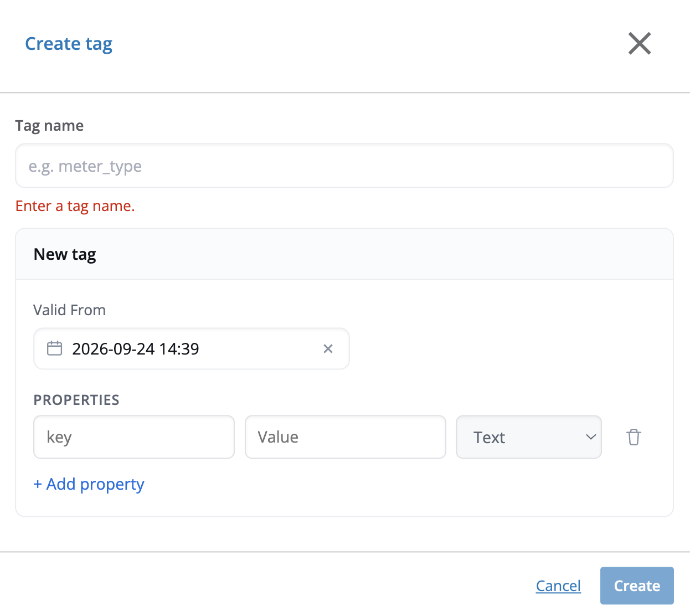
Task: Click the New tag header text
Action: coord(65,254)
